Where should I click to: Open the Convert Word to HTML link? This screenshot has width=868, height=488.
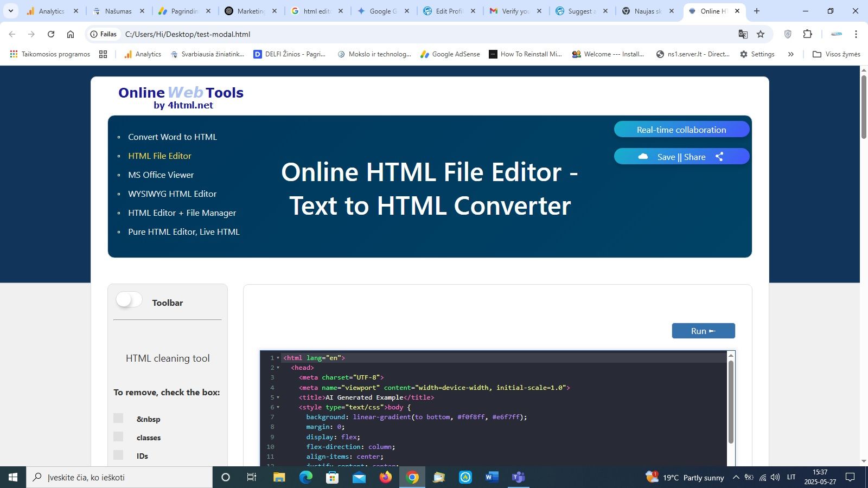point(172,137)
